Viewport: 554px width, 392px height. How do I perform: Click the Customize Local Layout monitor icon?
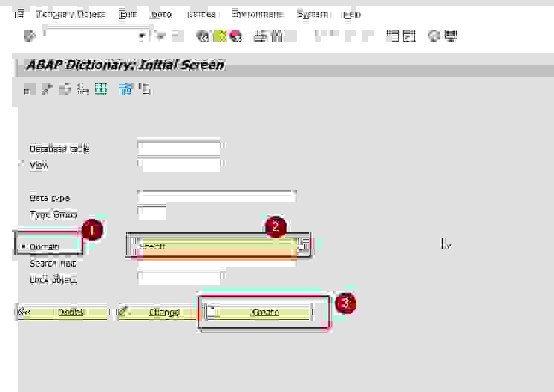click(451, 35)
